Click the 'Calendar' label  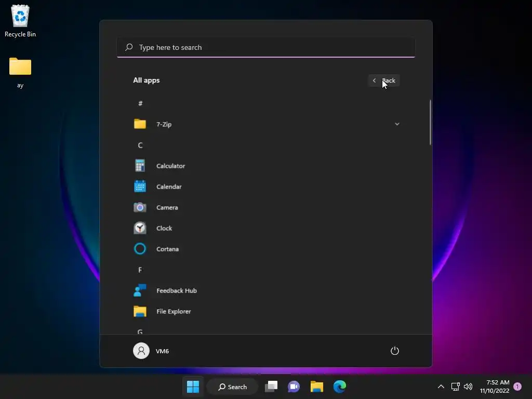[x=169, y=187]
